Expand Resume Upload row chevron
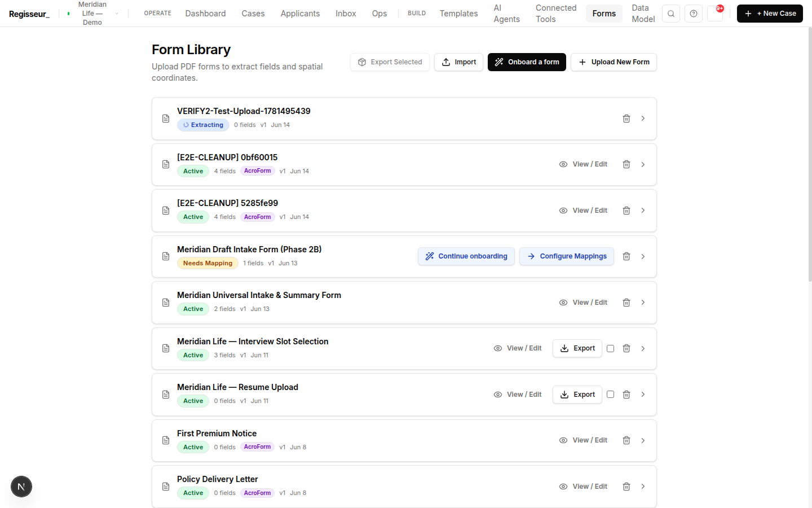Screen dimensions: 812x508 coord(643,395)
